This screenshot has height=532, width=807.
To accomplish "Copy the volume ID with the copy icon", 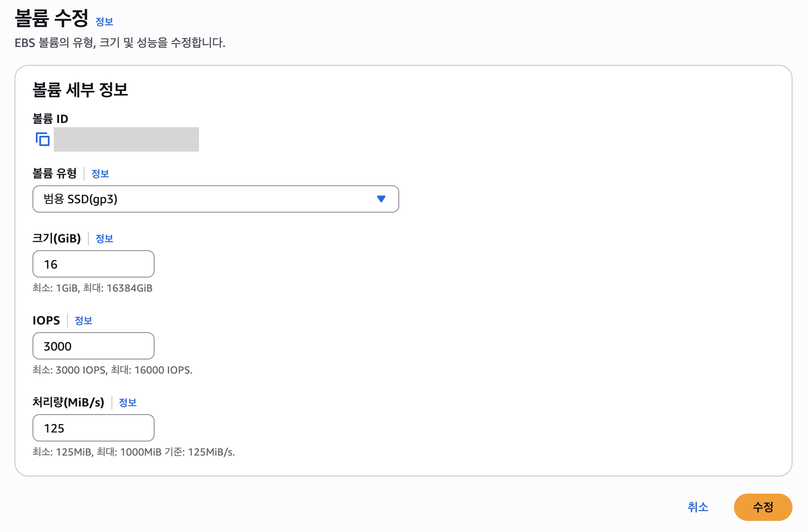I will click(x=43, y=139).
